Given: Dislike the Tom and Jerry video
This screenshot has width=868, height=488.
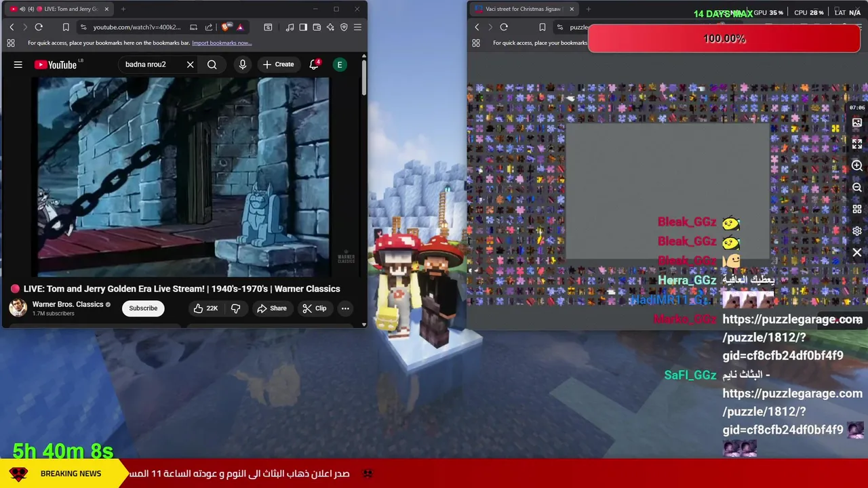Looking at the screenshot, I should pos(236,308).
